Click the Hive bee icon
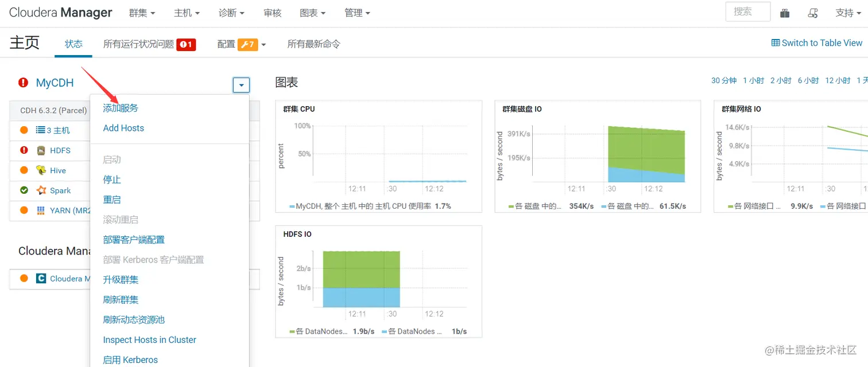Viewport: 868px width, 367px height. pos(41,170)
